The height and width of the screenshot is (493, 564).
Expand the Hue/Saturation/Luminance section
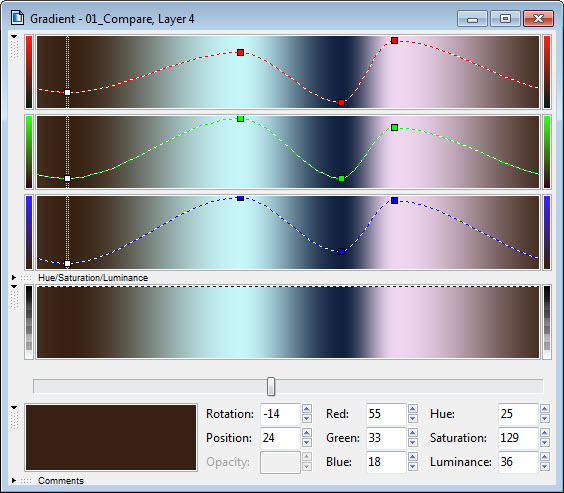tap(14, 278)
